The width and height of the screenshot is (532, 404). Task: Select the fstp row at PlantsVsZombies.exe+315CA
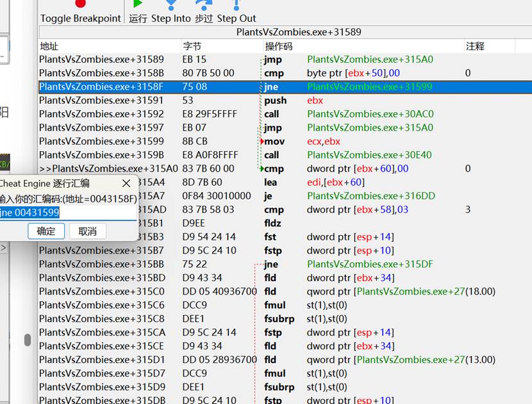click(285, 332)
